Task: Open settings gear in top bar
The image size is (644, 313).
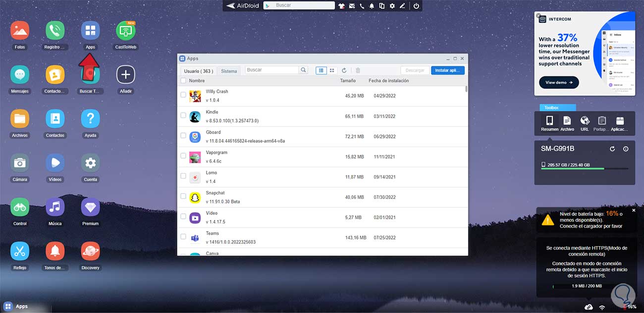Action: pos(392,6)
